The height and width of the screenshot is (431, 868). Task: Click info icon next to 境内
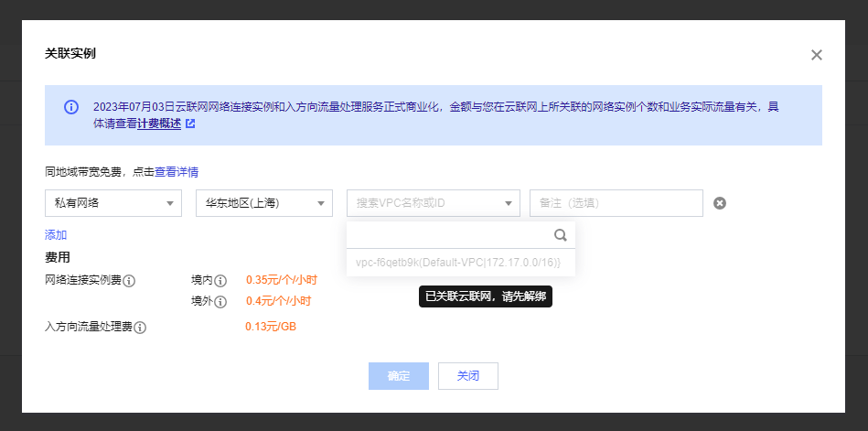[x=220, y=281]
